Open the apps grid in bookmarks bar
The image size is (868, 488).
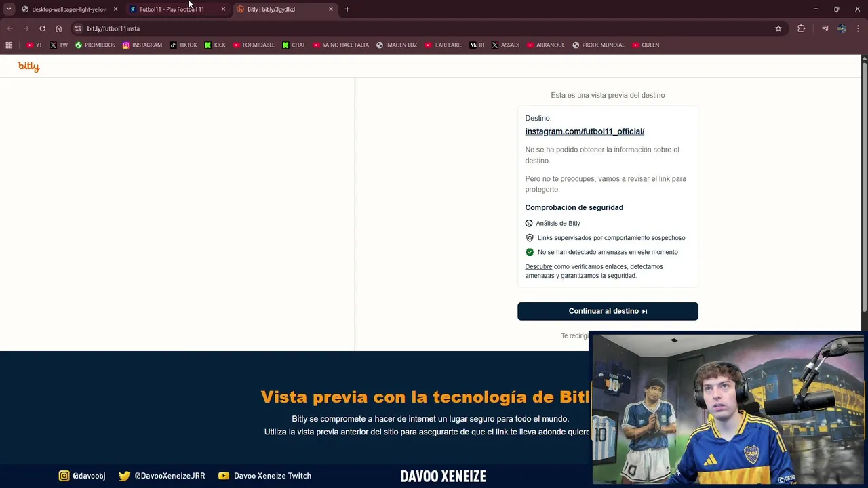pos(9,45)
